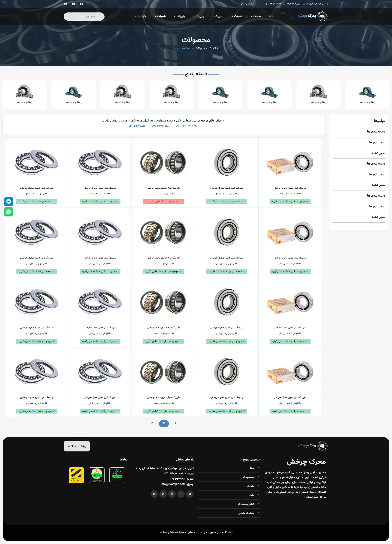
Task: Click the email info@example.com in footer
Action: tap(173, 484)
